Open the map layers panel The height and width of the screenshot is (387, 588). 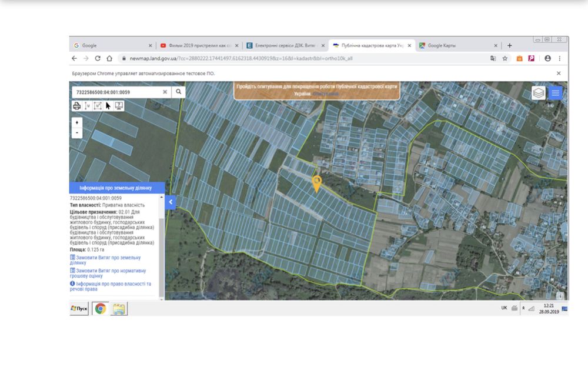(x=539, y=93)
